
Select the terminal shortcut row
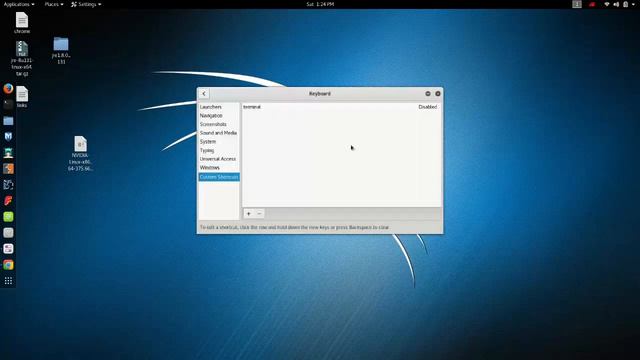point(342,107)
